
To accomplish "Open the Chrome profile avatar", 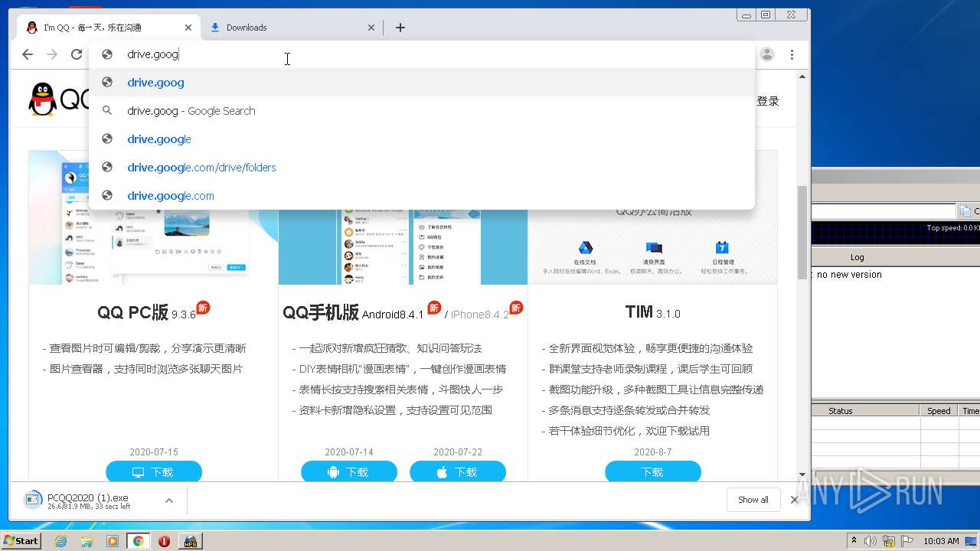I will point(767,54).
